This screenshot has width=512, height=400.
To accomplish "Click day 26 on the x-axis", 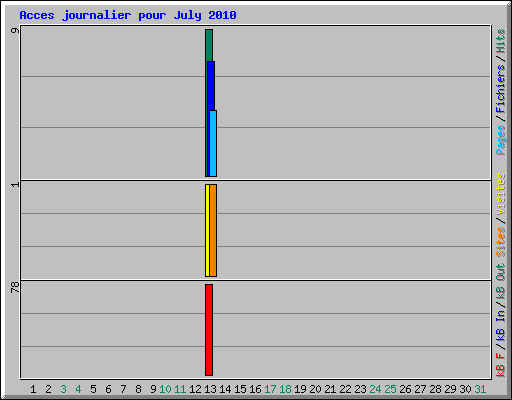I will (x=405, y=389).
